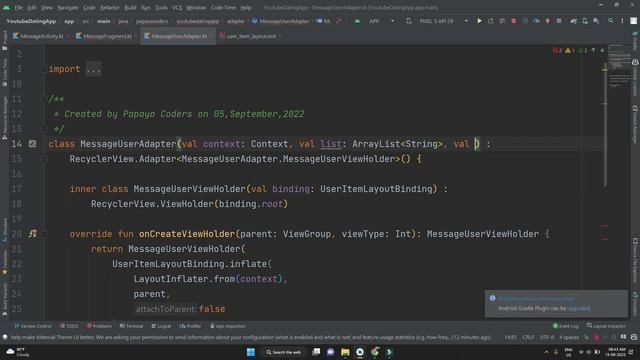Viewport: 640px width, 360px height.
Task: Collapse the doc comment at line 11
Action: pos(44,99)
